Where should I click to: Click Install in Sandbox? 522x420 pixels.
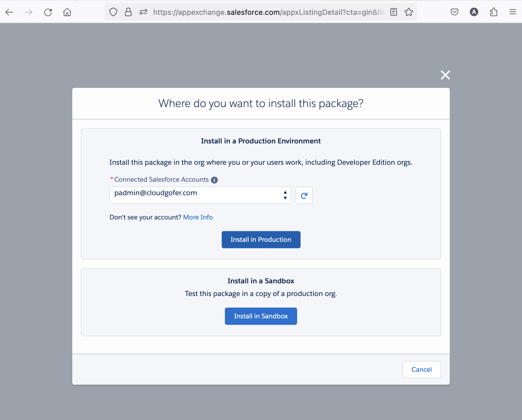[261, 316]
